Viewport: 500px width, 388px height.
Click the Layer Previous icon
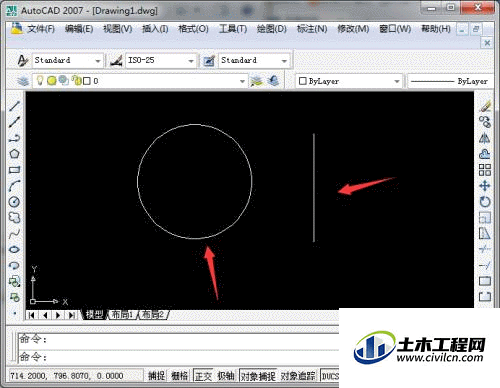[x=273, y=81]
